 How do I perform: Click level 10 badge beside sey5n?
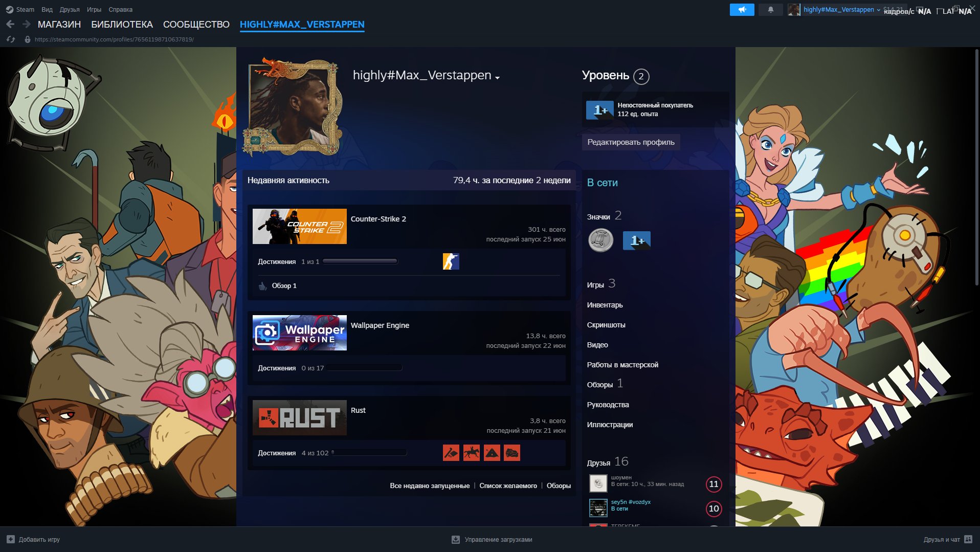[714, 509]
